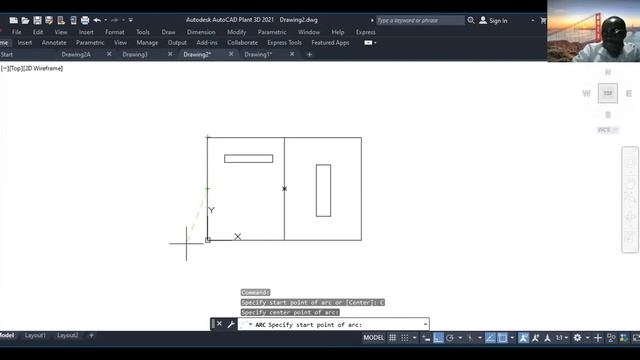The height and width of the screenshot is (360, 640).
Task: Click the Undo arrow icon
Action: coord(97,20)
